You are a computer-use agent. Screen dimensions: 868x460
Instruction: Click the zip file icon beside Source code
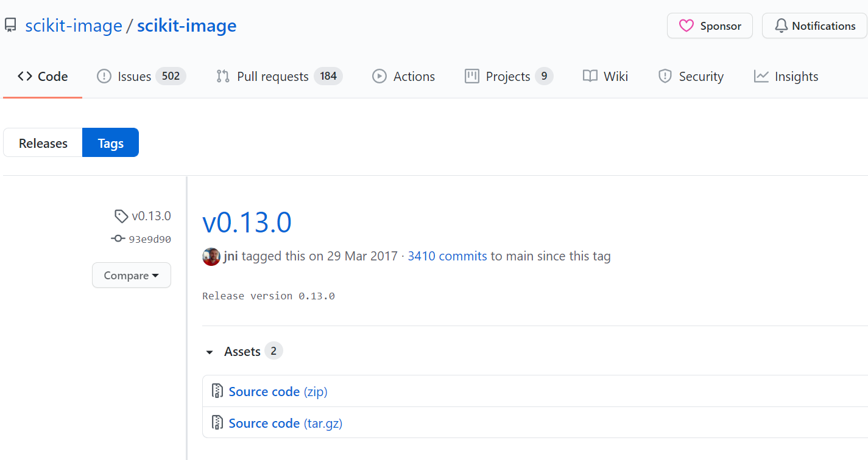coord(217,391)
